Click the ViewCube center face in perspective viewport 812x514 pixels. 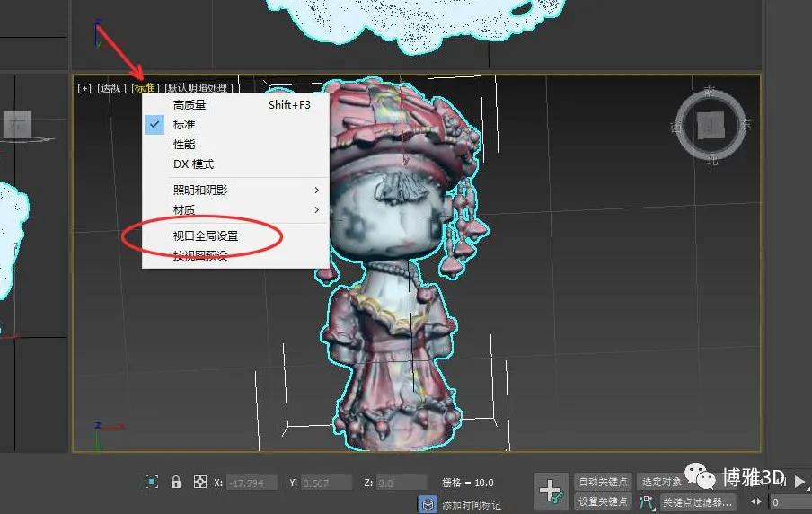pyautogui.click(x=710, y=126)
